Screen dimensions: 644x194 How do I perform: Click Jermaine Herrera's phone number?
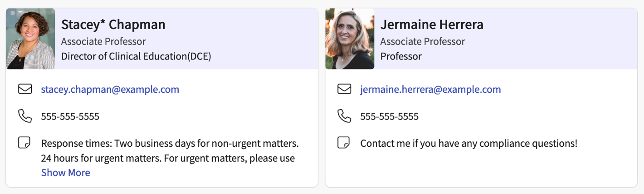[389, 116]
